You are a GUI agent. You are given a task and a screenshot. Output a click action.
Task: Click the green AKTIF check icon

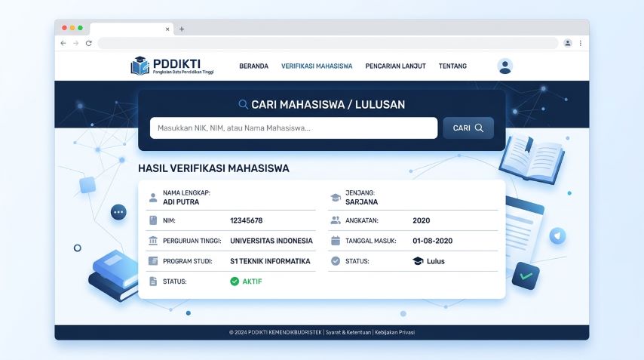tap(235, 282)
